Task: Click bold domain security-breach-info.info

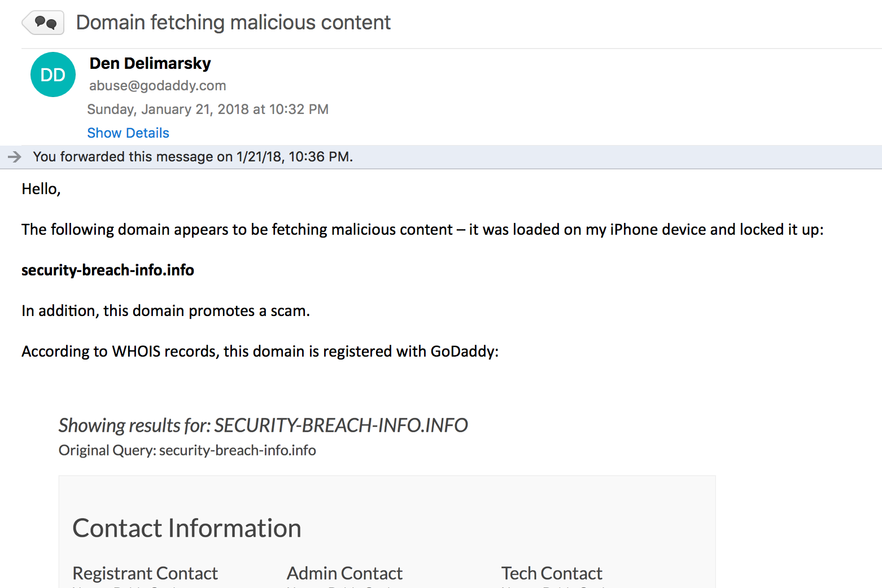Action: [108, 270]
